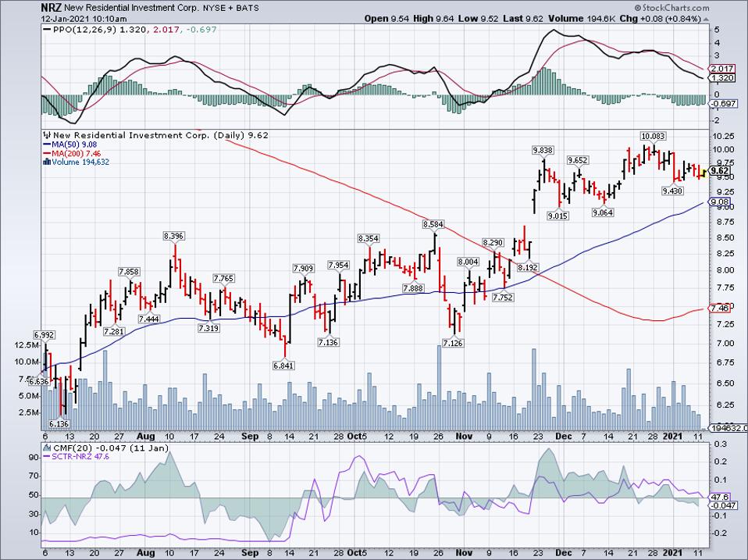Click the -0.047 CMF tag on right axis
The width and height of the screenshot is (748, 560).
point(723,505)
